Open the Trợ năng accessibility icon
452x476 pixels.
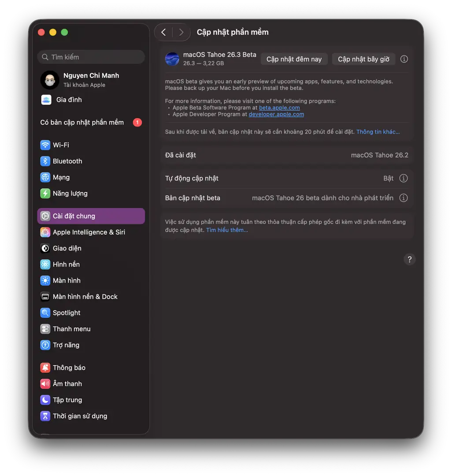(x=45, y=345)
